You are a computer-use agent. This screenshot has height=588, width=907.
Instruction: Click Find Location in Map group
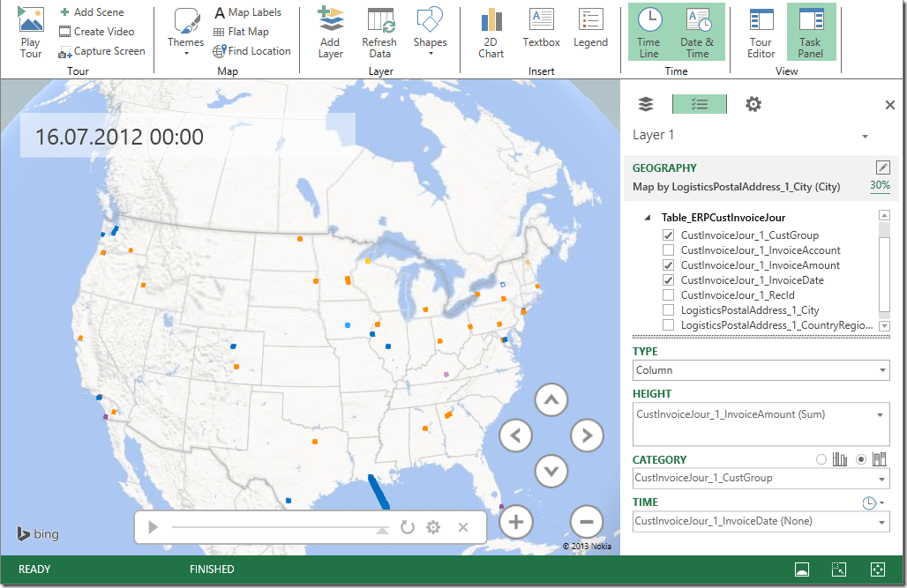click(x=252, y=51)
